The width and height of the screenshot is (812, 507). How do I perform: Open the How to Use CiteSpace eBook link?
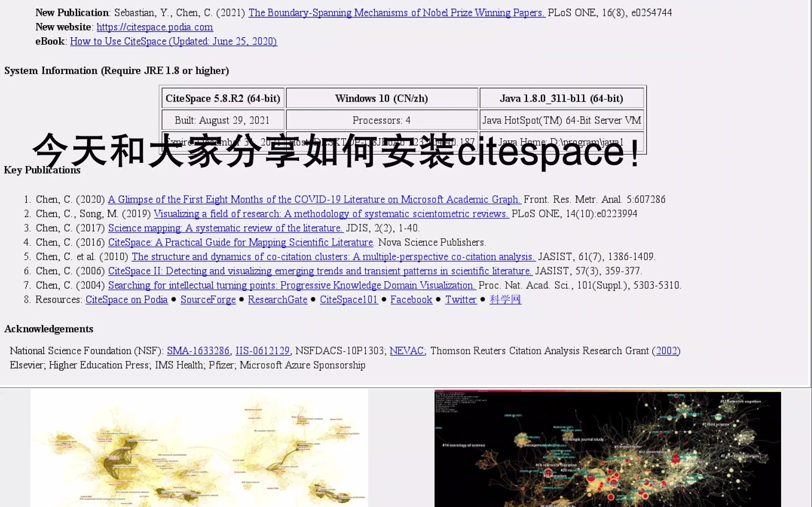click(173, 41)
